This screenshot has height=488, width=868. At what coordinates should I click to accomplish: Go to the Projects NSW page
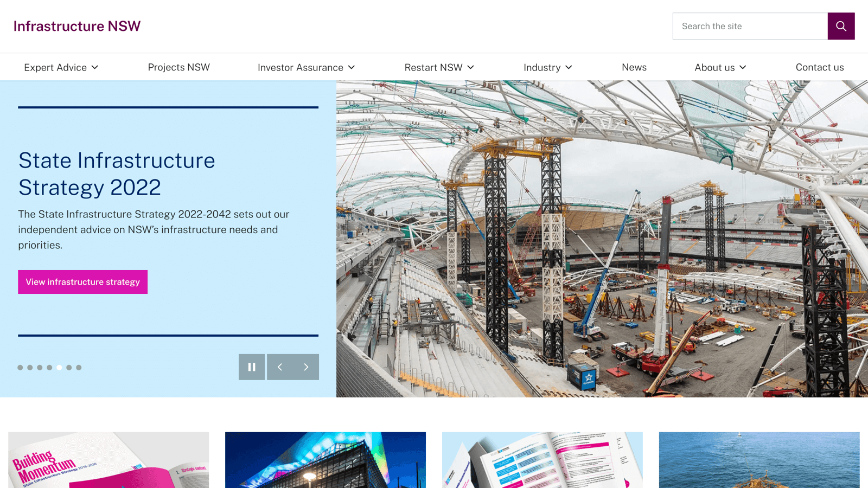point(178,67)
